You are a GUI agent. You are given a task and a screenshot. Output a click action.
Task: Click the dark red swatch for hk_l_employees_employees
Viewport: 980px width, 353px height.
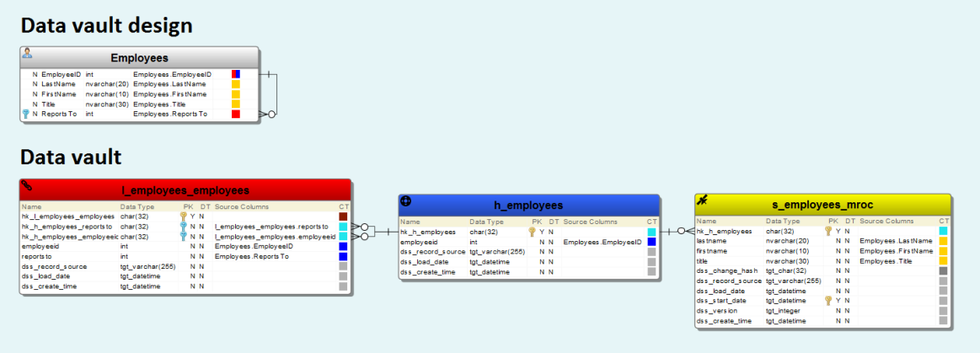tap(343, 217)
